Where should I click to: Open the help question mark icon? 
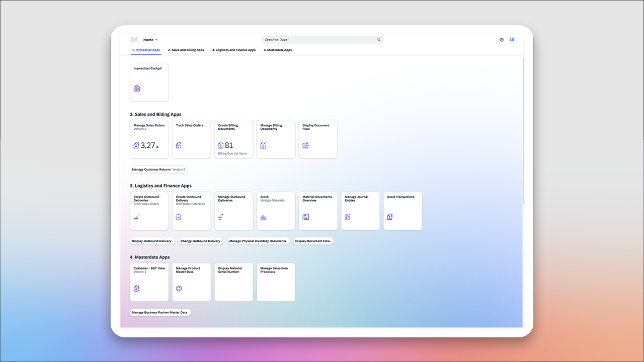pyautogui.click(x=502, y=40)
